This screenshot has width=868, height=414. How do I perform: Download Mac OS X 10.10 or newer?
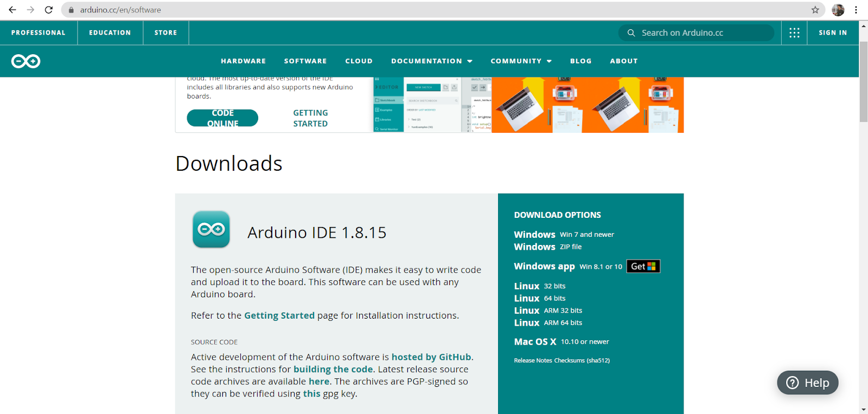point(561,341)
